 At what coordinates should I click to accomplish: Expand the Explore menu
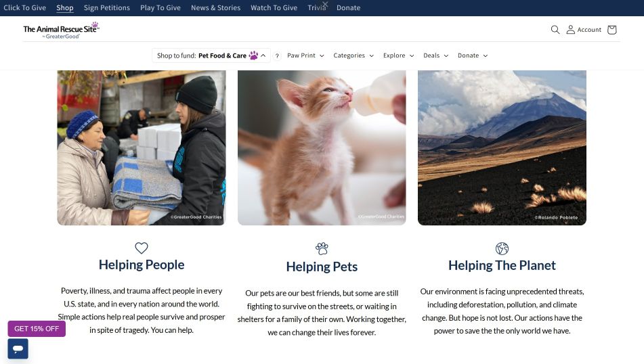pyautogui.click(x=398, y=55)
